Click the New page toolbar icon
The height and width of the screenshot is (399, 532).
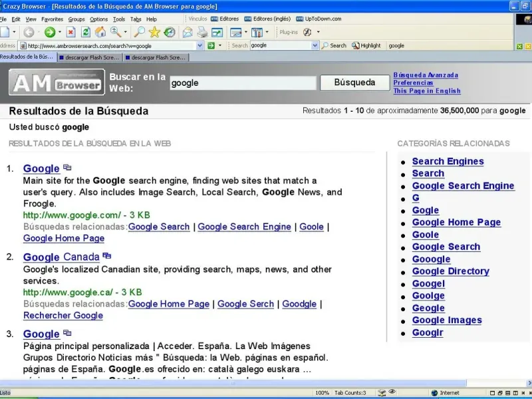tap(5, 32)
